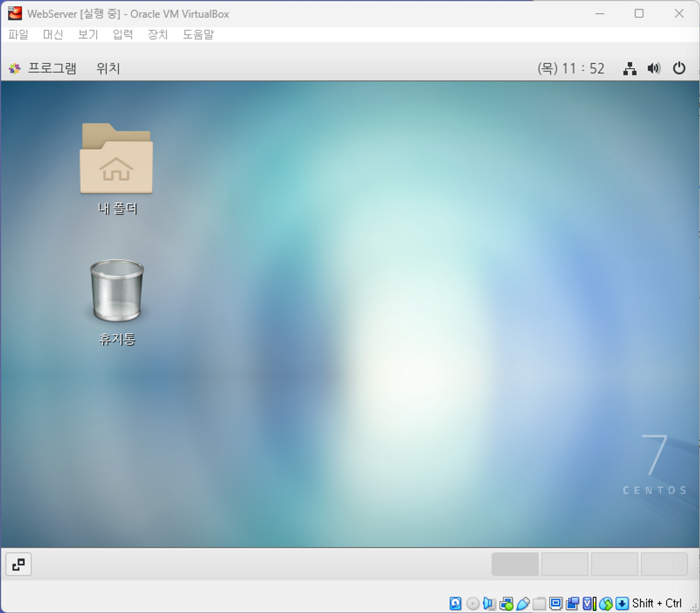Click the network connection icon in top panel
The width and height of the screenshot is (700, 613).
(630, 69)
